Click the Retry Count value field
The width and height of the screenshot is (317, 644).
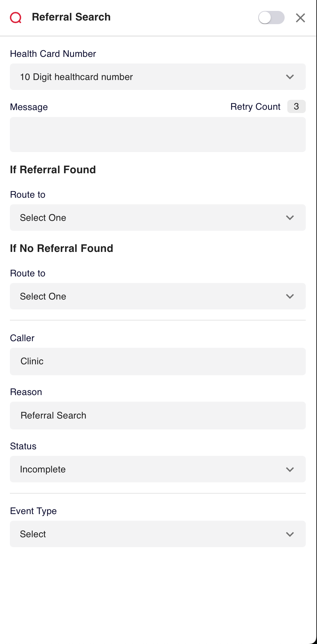pyautogui.click(x=296, y=106)
